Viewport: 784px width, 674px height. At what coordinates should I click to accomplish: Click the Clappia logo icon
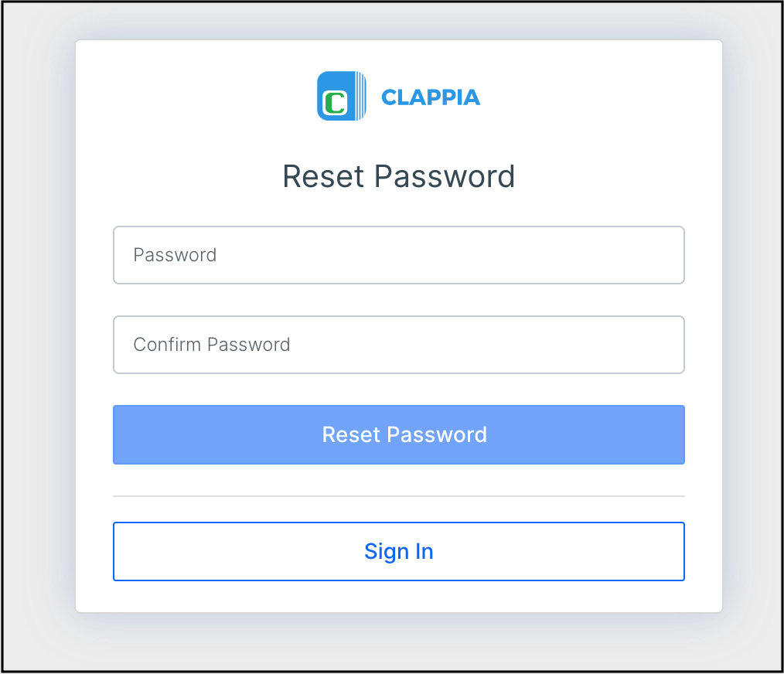click(341, 95)
